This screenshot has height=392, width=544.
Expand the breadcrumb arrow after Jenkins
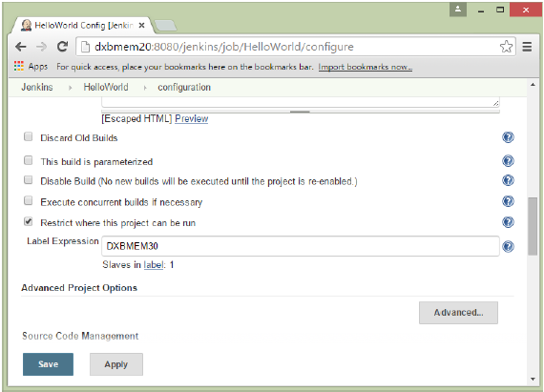[x=70, y=88]
